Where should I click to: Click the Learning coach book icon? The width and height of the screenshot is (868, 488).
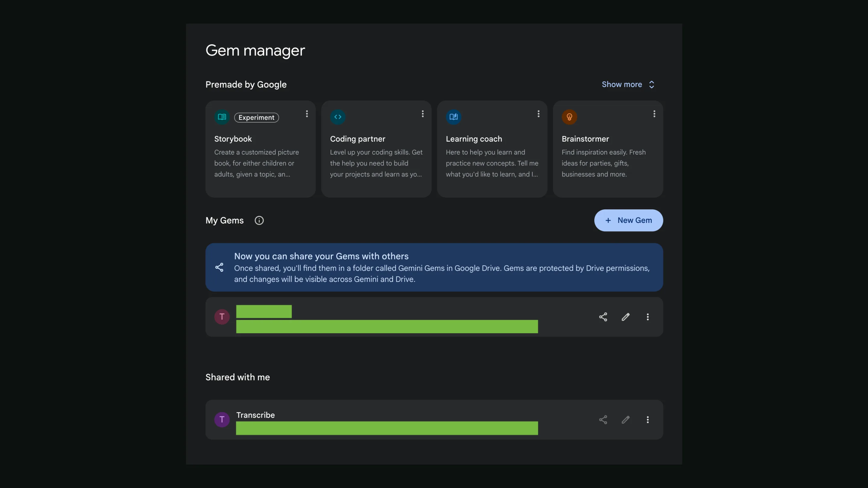454,117
